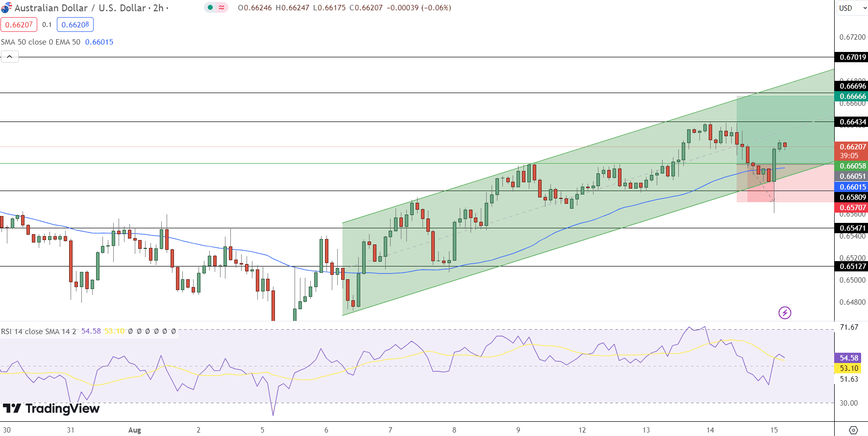Click the green market status dot
The height and width of the screenshot is (436, 868).
[x=210, y=7]
